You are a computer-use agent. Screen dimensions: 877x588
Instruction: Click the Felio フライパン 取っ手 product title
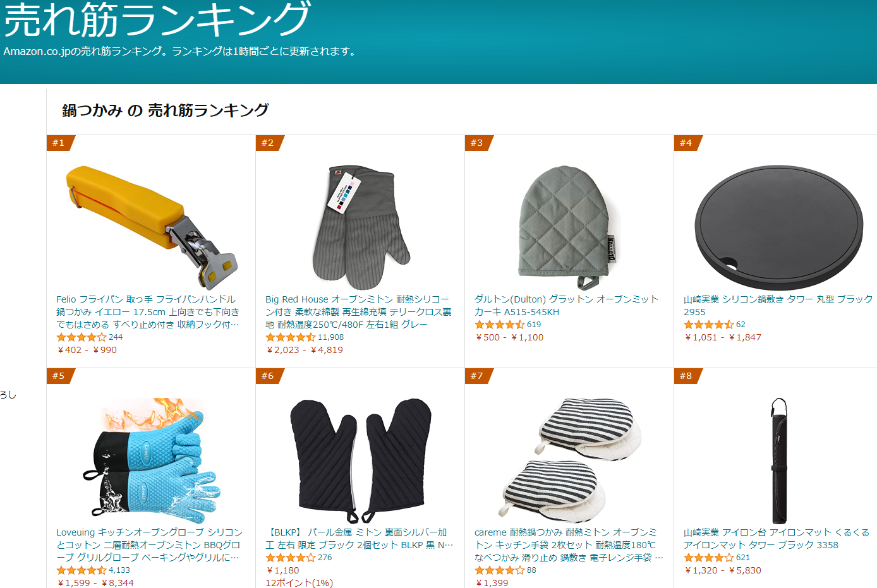[148, 312]
